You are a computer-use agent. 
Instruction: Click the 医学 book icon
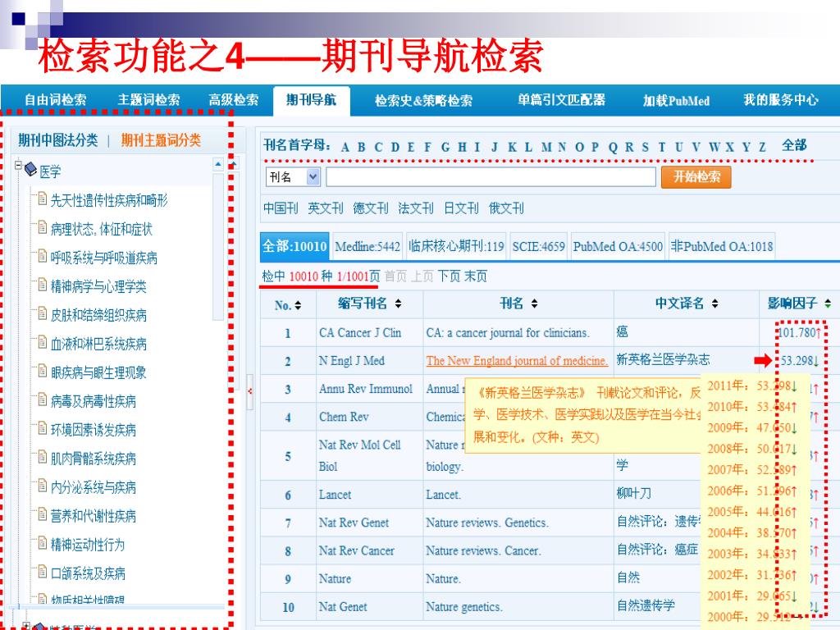click(x=31, y=171)
